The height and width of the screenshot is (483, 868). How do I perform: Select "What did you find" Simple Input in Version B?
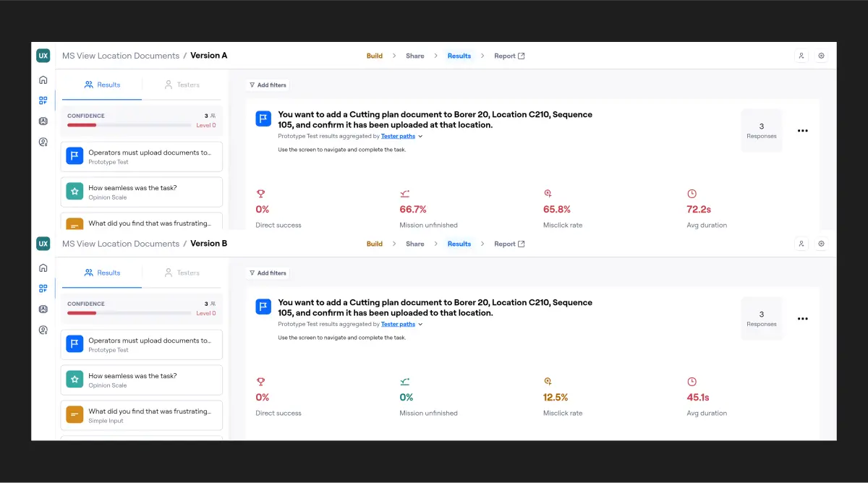pyautogui.click(x=142, y=415)
